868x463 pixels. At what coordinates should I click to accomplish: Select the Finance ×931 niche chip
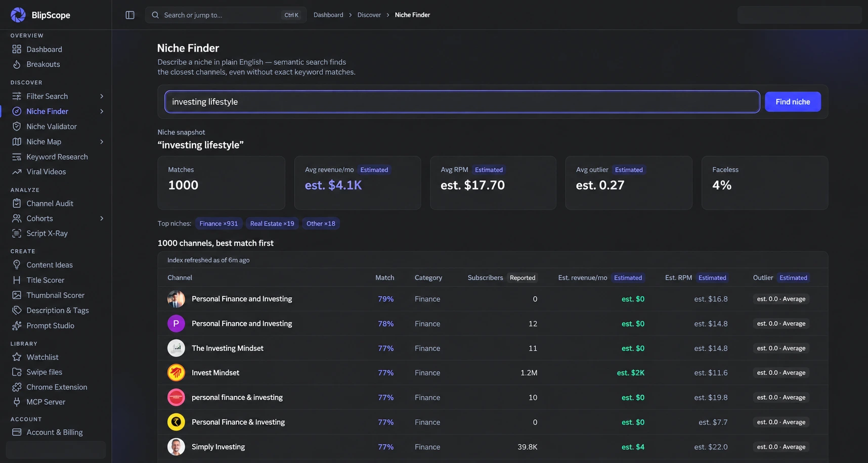pyautogui.click(x=219, y=223)
